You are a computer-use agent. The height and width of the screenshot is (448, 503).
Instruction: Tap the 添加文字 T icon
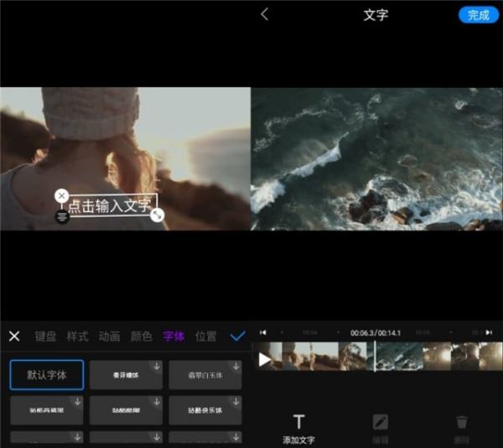[298, 422]
